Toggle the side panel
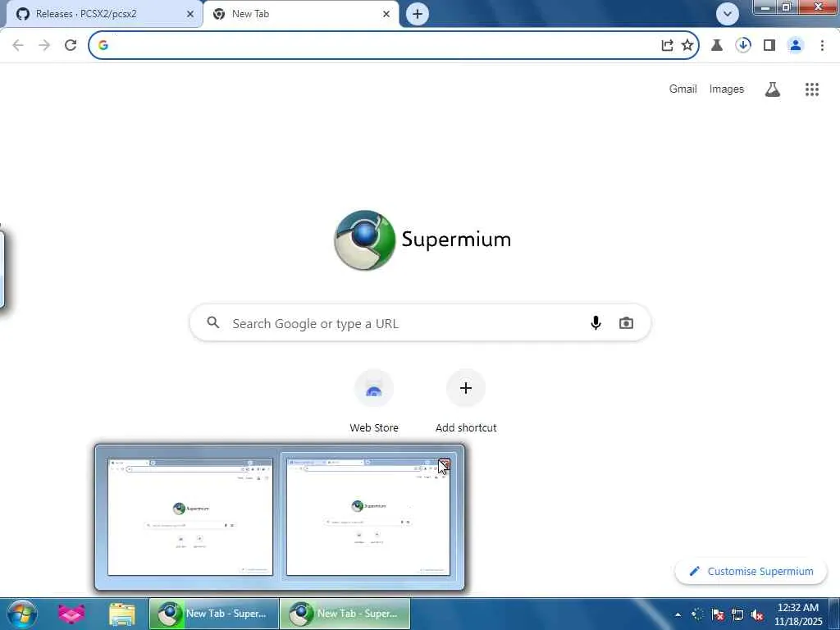This screenshot has width=840, height=630. pyautogui.click(x=769, y=45)
